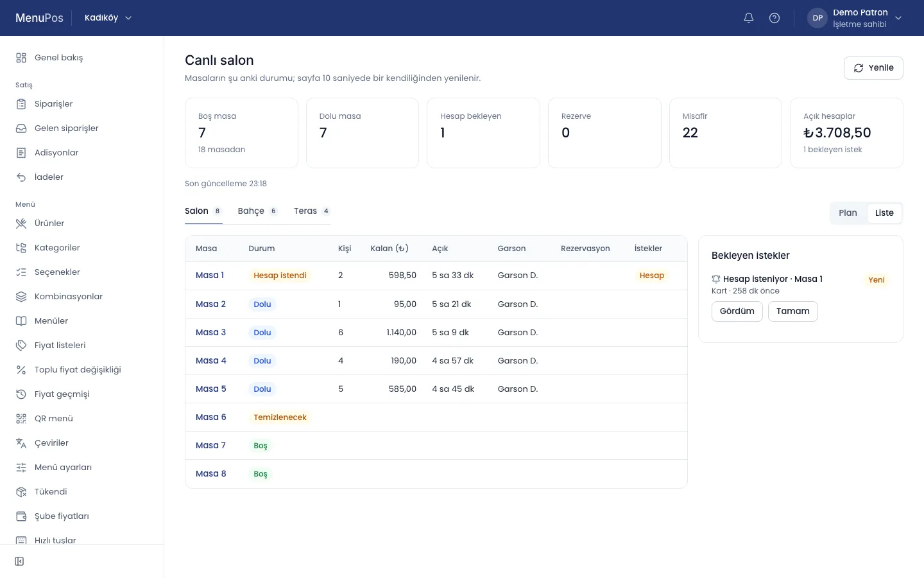Click the Menüler book icon

[21, 321]
